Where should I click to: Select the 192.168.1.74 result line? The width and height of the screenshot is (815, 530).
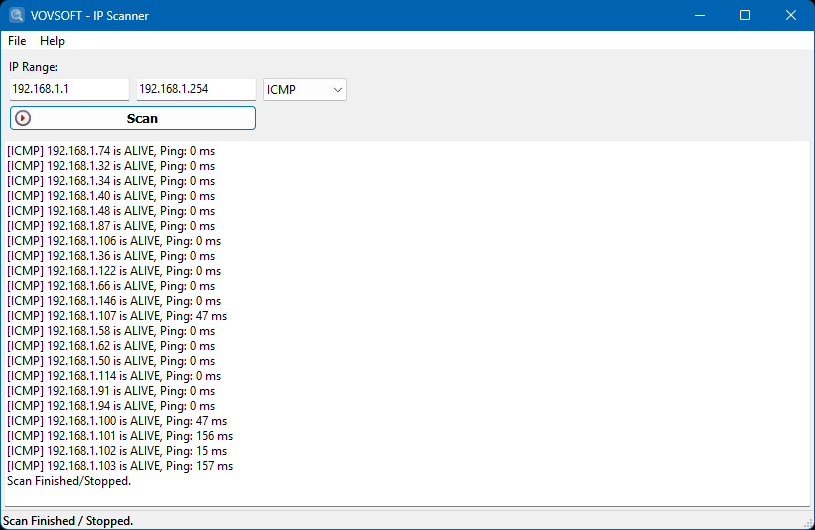coord(110,151)
